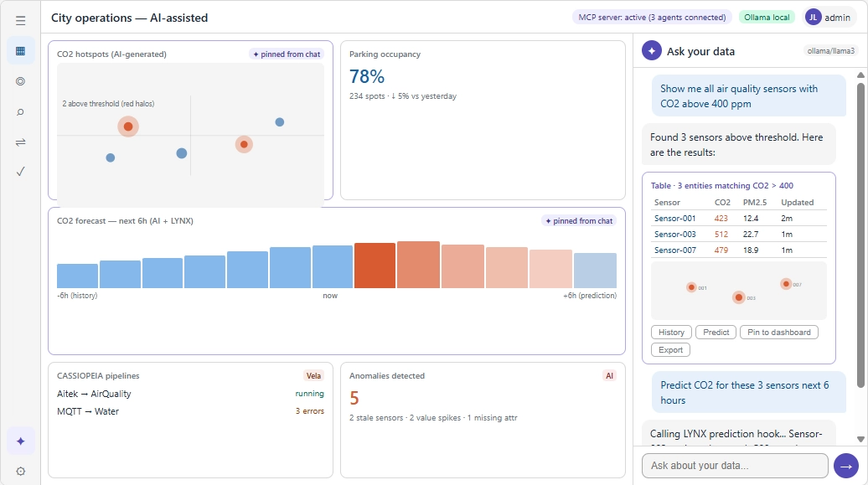Click Export button in chat result card

coord(670,350)
